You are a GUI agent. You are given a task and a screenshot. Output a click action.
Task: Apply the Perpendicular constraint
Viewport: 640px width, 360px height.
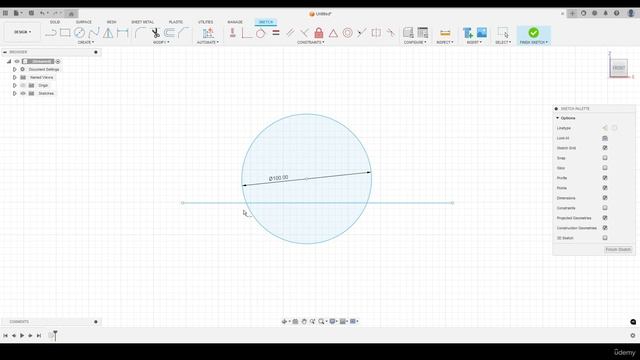(x=304, y=33)
